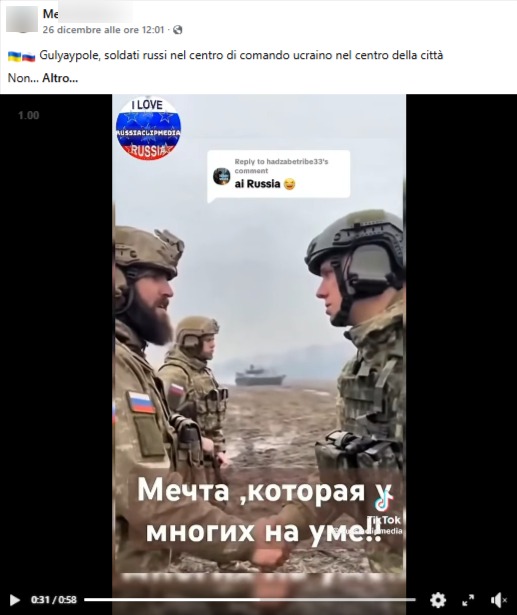Click the commenter avatar in reply bubble
The image size is (517, 615).
click(x=222, y=176)
